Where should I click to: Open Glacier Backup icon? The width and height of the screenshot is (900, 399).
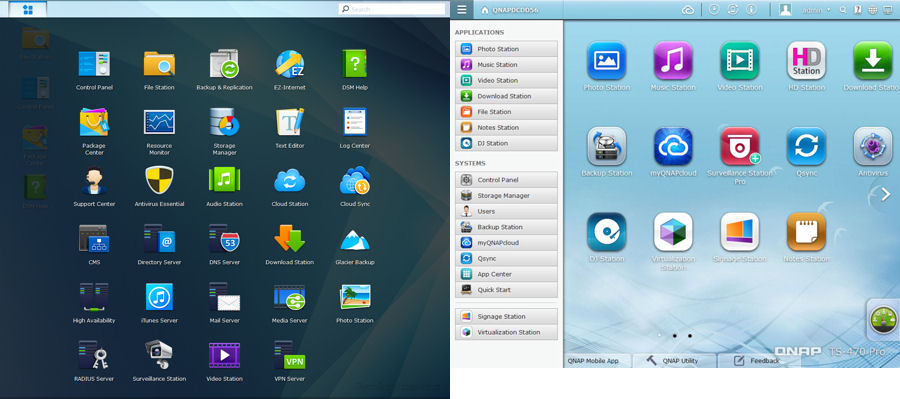point(354,240)
